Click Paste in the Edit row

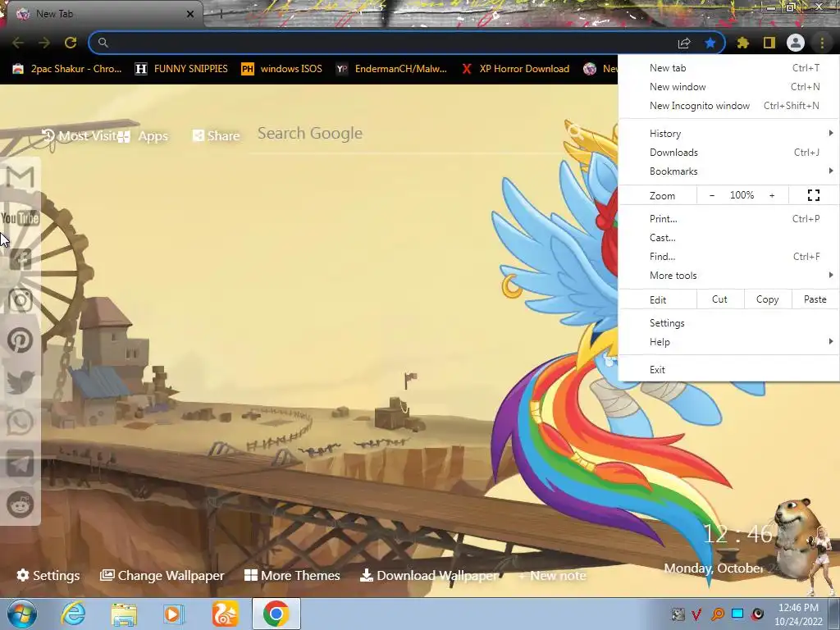point(815,299)
